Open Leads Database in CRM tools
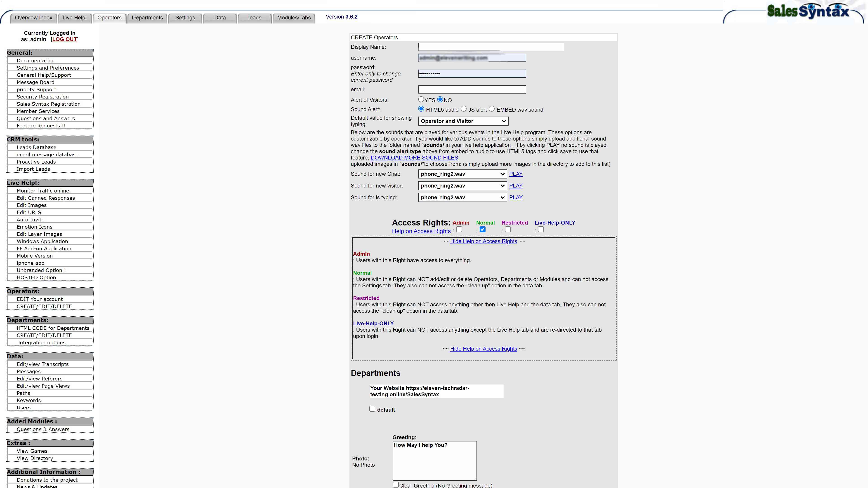Image resolution: width=868 pixels, height=488 pixels. pos(36,147)
